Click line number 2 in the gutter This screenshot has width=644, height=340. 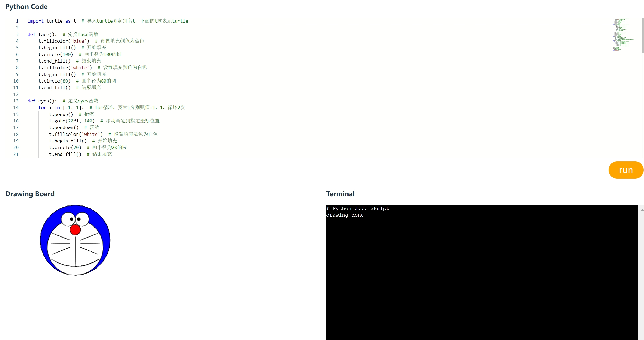click(17, 28)
